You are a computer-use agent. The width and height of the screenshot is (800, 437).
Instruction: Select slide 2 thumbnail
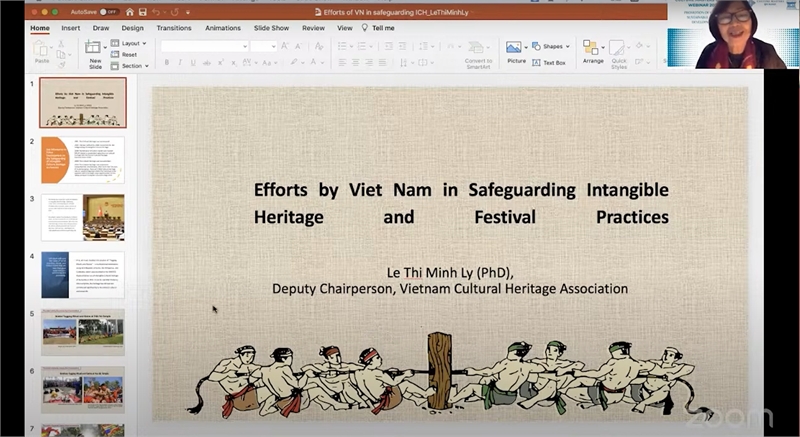click(83, 160)
